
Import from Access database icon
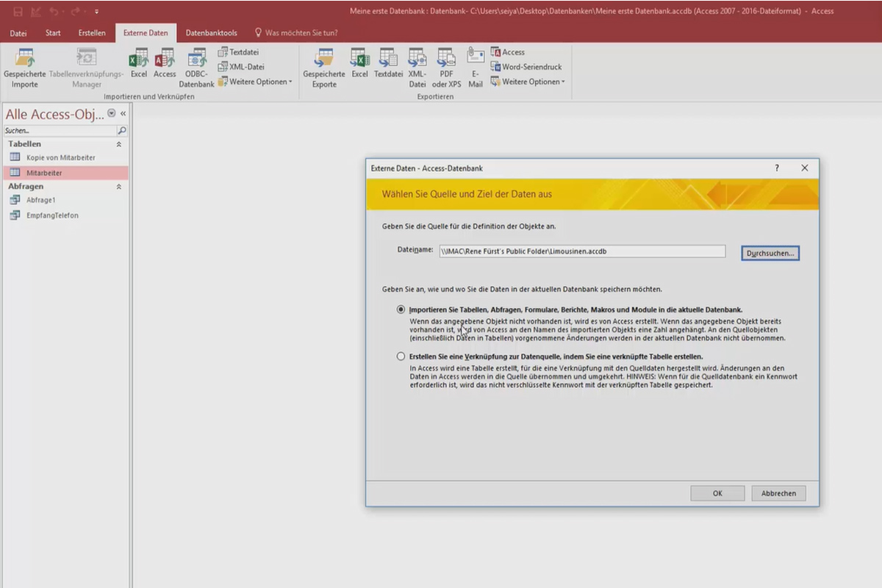165,63
